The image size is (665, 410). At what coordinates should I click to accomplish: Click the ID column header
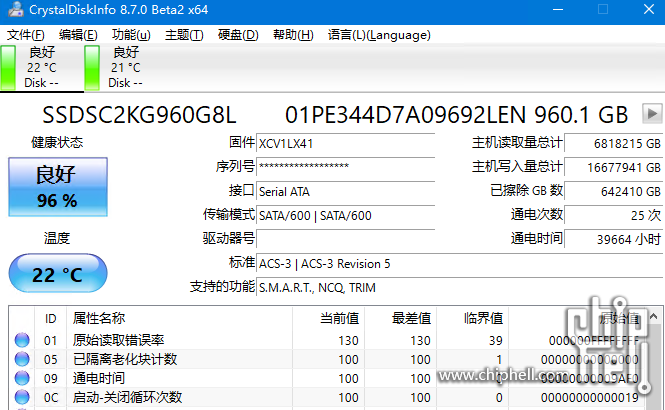(50, 318)
